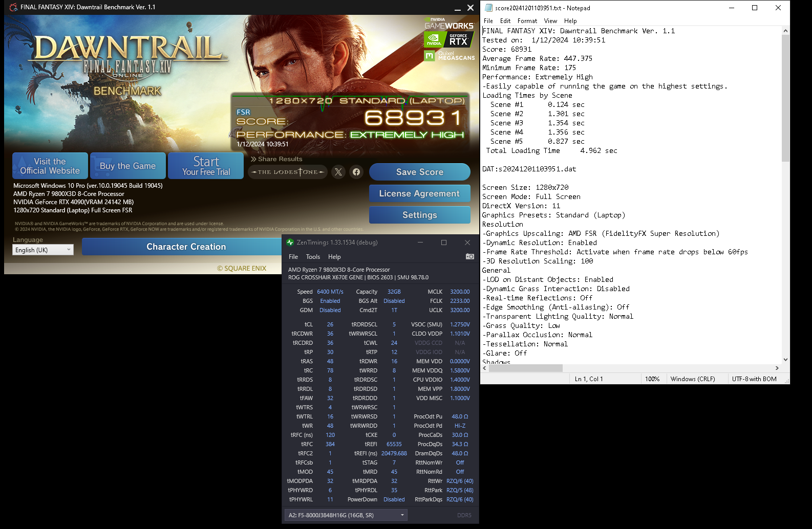This screenshot has height=529, width=812.
Task: Click 'Screen Size: 1280x720' in Notepad
Action: (x=525, y=187)
